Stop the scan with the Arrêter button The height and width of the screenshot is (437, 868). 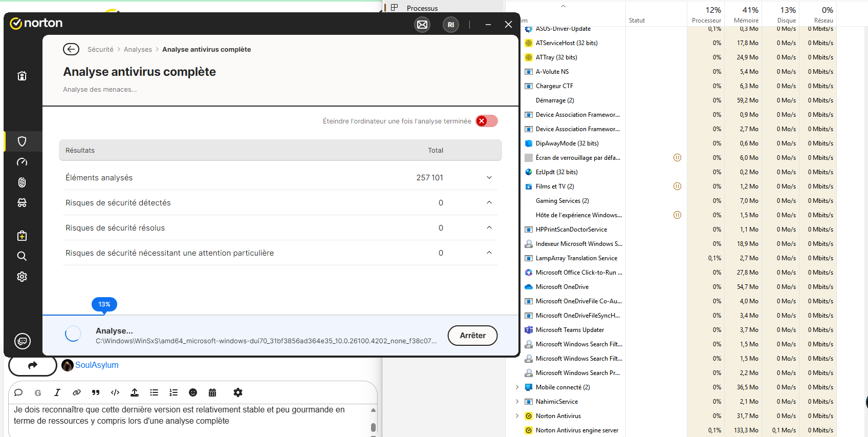pyautogui.click(x=472, y=336)
